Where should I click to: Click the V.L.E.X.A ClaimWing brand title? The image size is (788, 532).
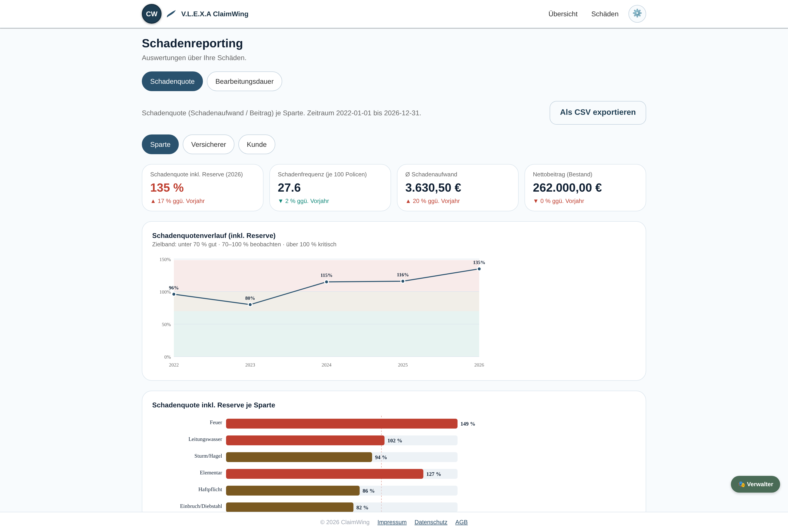coord(215,14)
